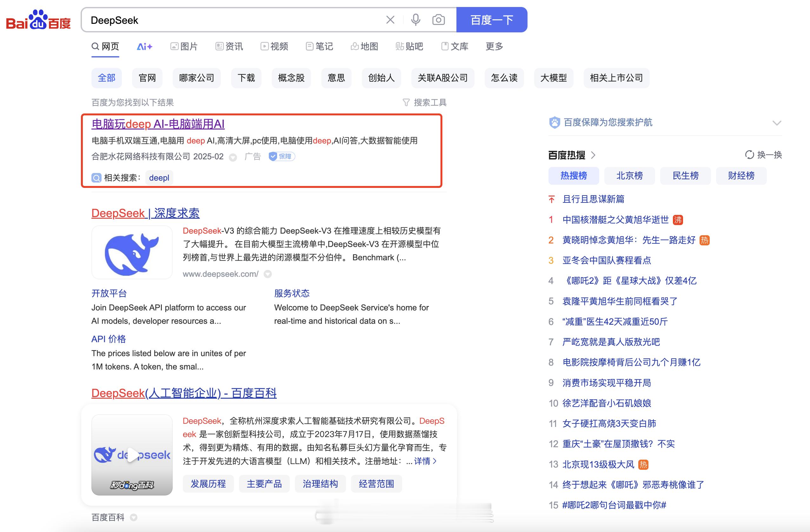
Task: Expand the dropdown arrow after 2025-02
Action: tap(233, 157)
